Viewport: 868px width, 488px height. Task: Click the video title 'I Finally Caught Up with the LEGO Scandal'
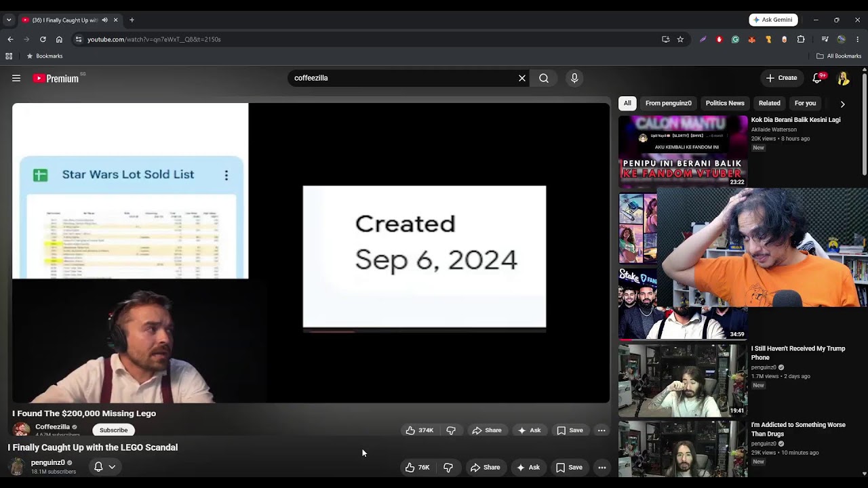pyautogui.click(x=93, y=447)
